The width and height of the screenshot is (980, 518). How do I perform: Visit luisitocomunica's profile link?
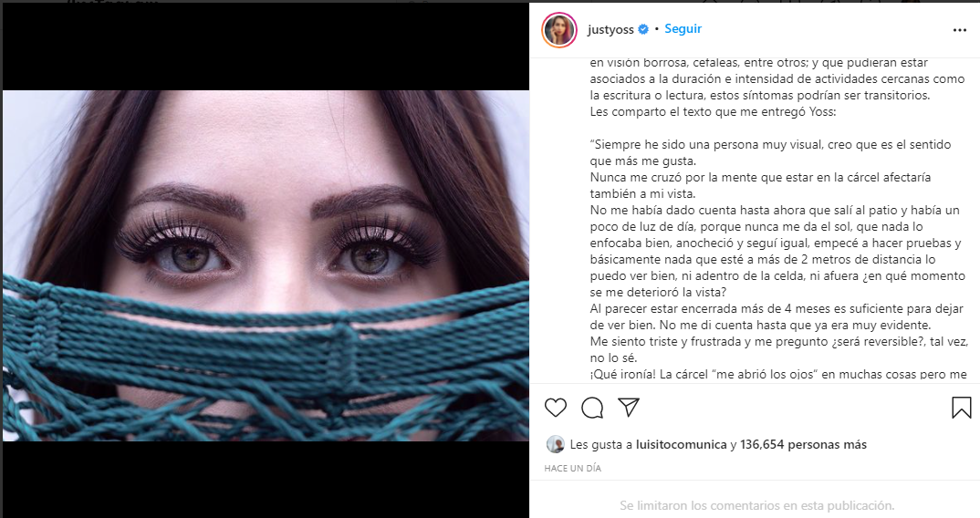676,445
